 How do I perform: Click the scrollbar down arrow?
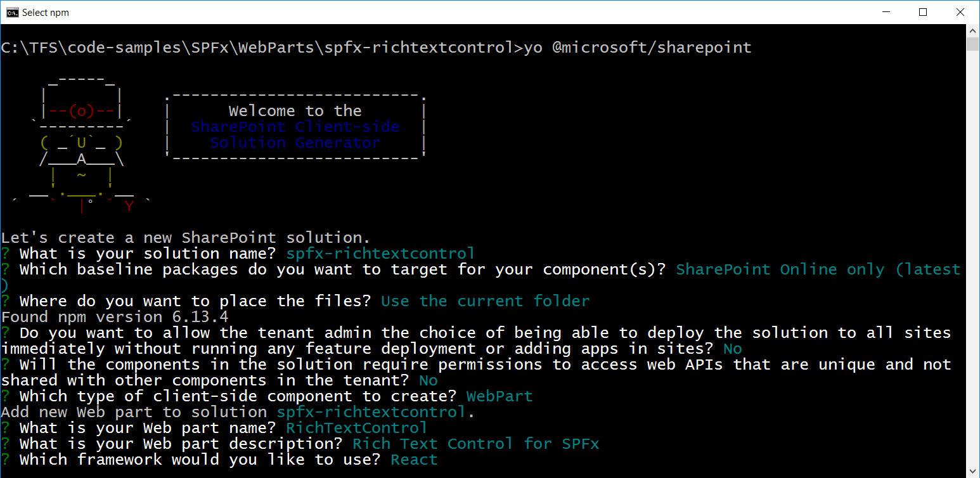point(973,471)
